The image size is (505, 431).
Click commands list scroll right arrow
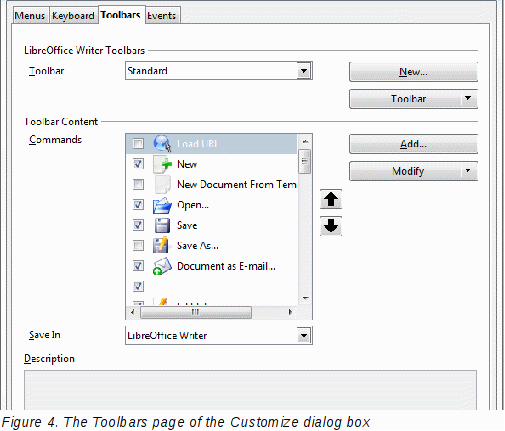tap(290, 312)
